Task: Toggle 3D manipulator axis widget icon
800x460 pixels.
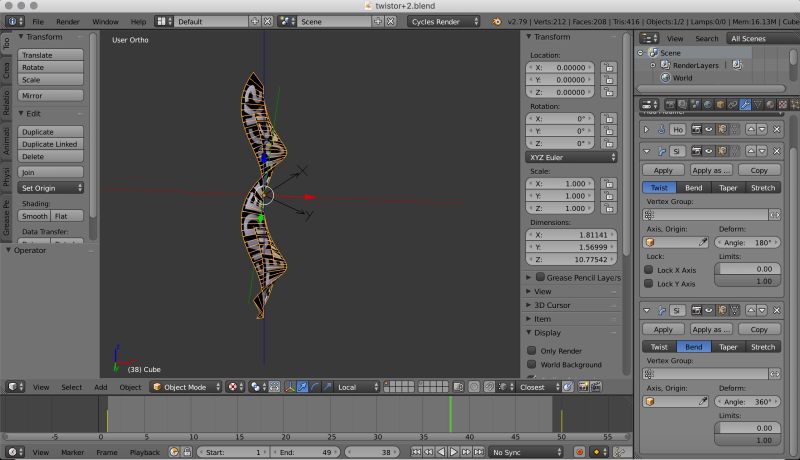Action: click(x=289, y=387)
